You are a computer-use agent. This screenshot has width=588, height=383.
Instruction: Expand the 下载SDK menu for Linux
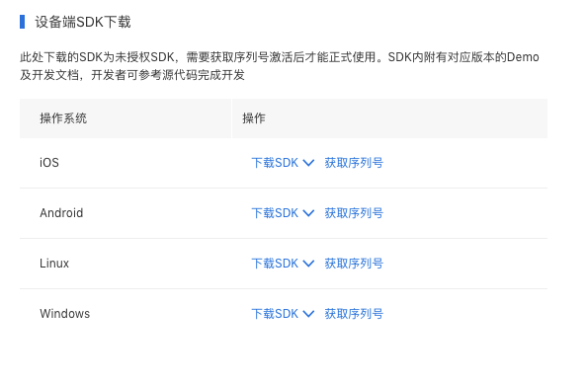pyautogui.click(x=283, y=264)
